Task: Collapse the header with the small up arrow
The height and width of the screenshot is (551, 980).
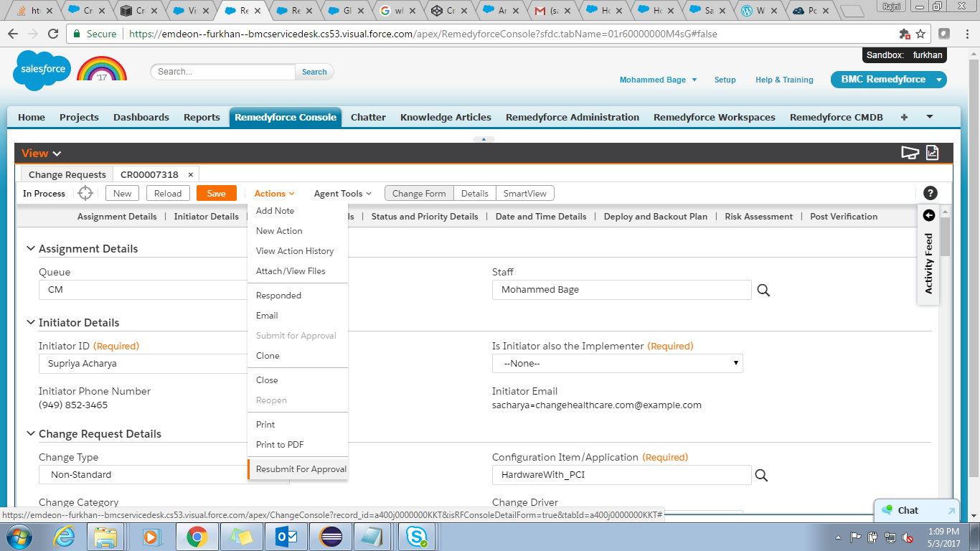Action: (x=484, y=139)
